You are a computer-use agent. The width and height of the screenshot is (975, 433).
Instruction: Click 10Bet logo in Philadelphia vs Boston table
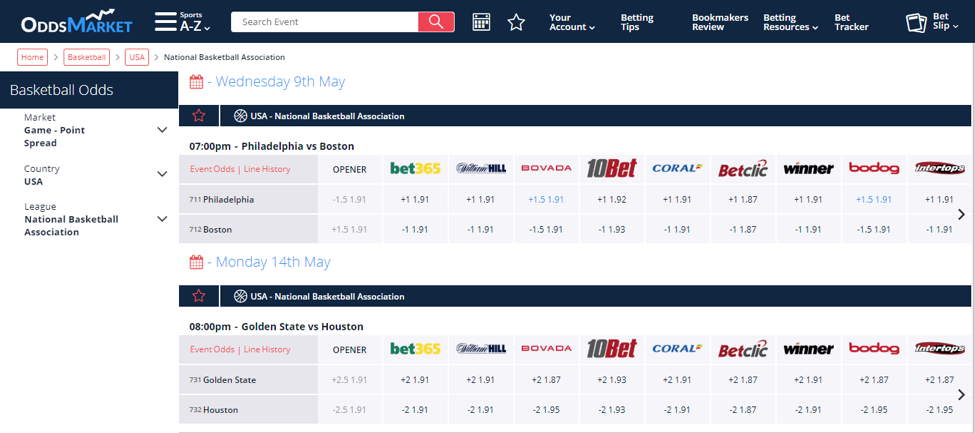[612, 168]
